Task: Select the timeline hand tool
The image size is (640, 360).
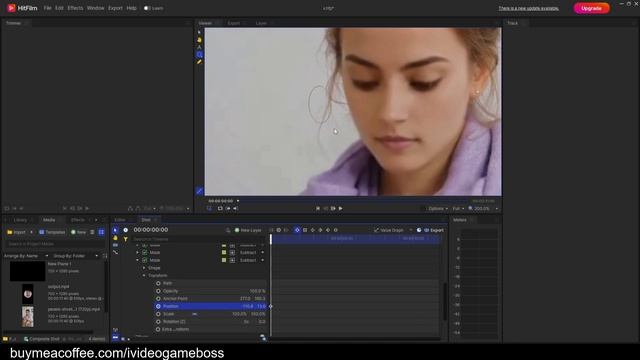Action: (x=115, y=238)
